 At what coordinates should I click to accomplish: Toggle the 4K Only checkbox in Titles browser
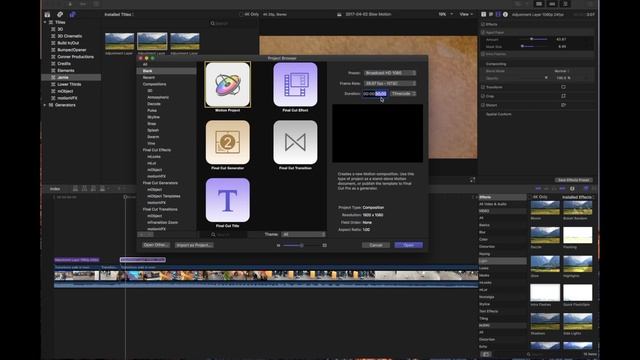[x=241, y=14]
